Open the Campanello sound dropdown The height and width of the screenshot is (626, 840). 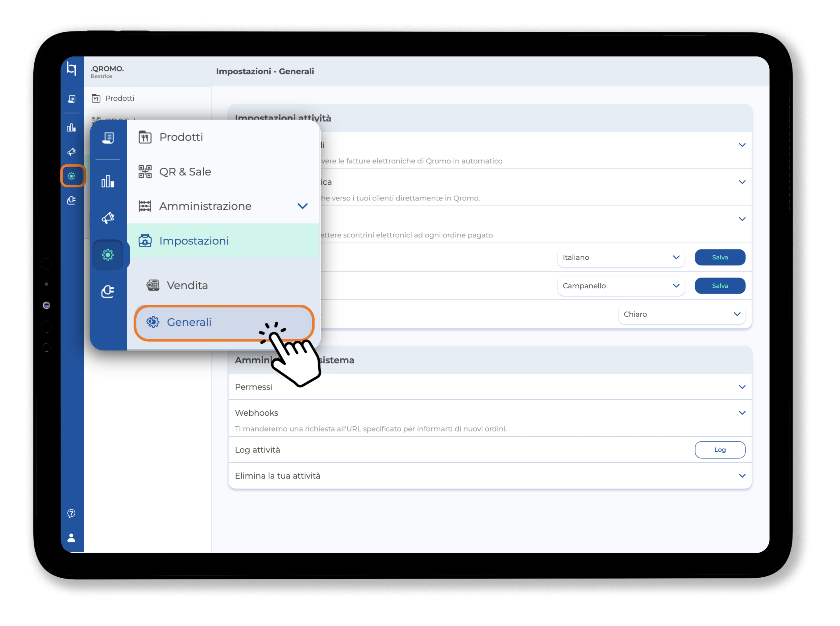pyautogui.click(x=621, y=286)
